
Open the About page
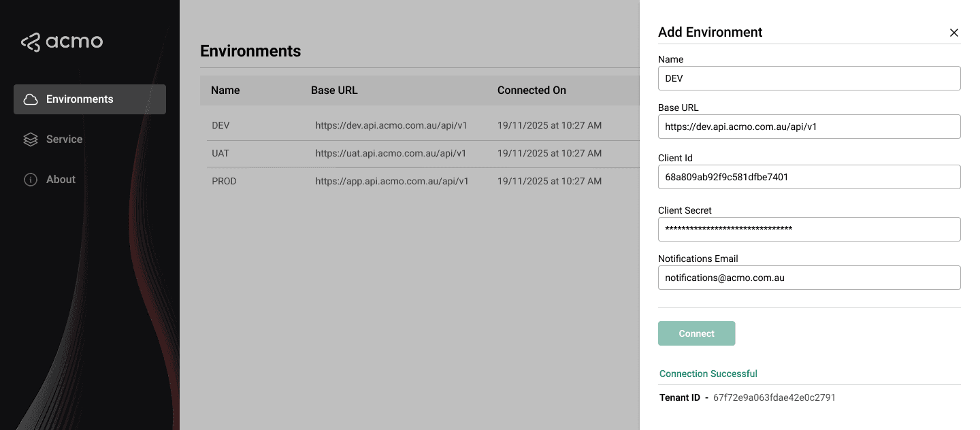pos(61,179)
